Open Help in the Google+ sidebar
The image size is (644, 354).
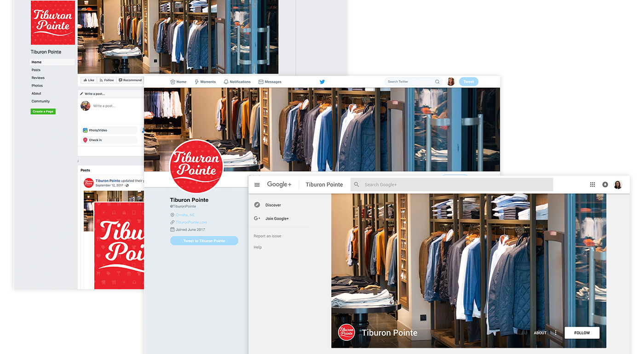(x=258, y=247)
